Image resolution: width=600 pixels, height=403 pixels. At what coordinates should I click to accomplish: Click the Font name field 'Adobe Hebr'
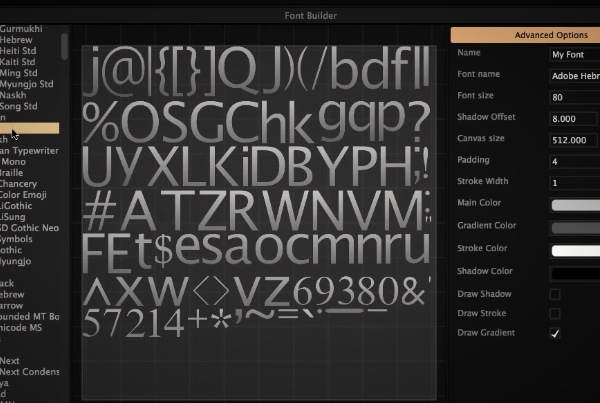pyautogui.click(x=575, y=76)
